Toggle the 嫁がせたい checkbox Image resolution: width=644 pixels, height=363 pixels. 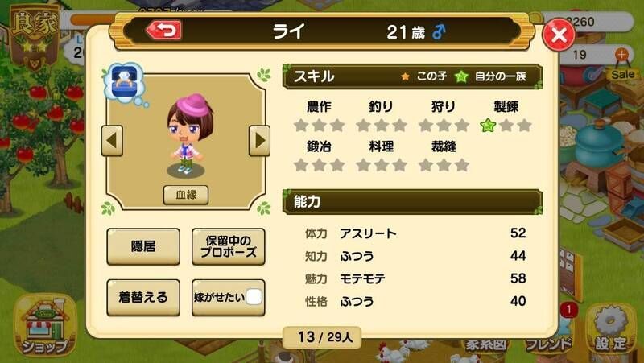(x=254, y=297)
